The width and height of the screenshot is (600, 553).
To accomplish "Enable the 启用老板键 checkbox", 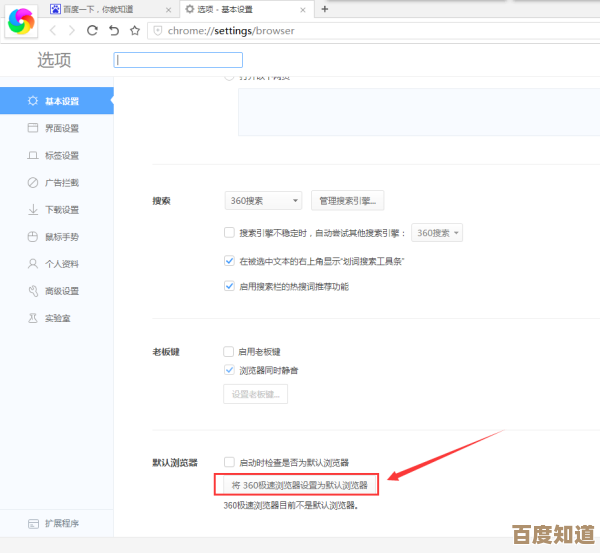I will pyautogui.click(x=228, y=351).
